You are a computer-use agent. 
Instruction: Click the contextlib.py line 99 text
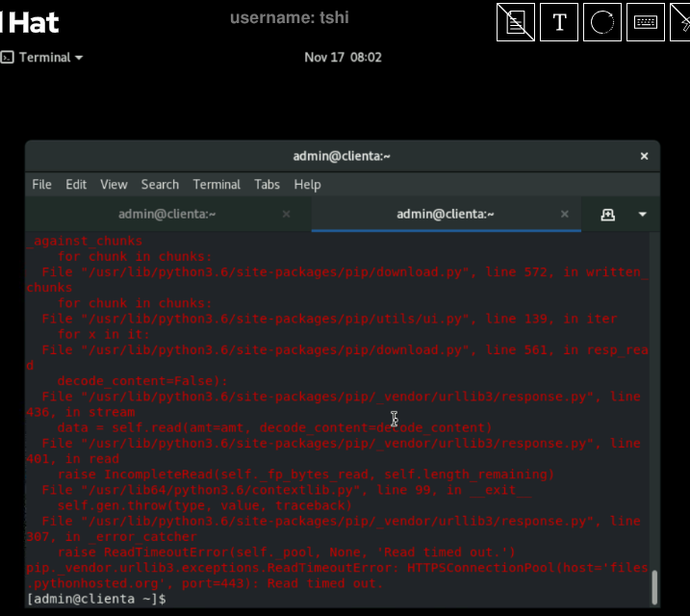287,490
